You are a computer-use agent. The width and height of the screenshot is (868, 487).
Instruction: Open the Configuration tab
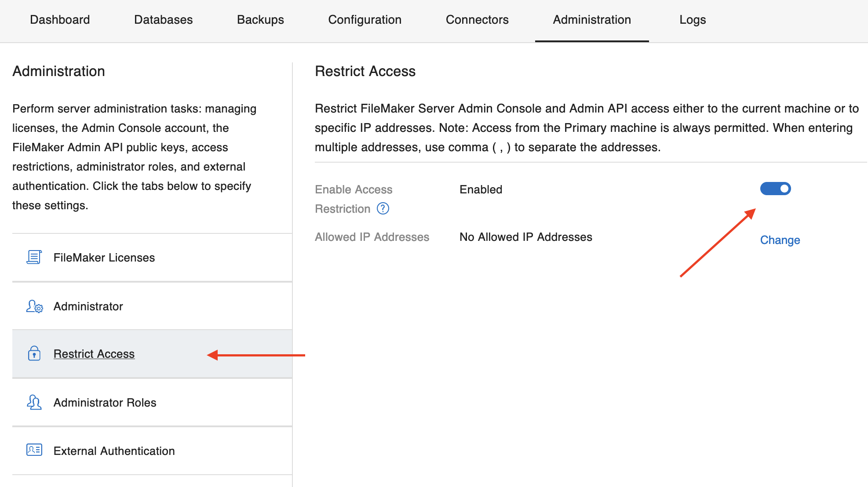pyautogui.click(x=365, y=20)
